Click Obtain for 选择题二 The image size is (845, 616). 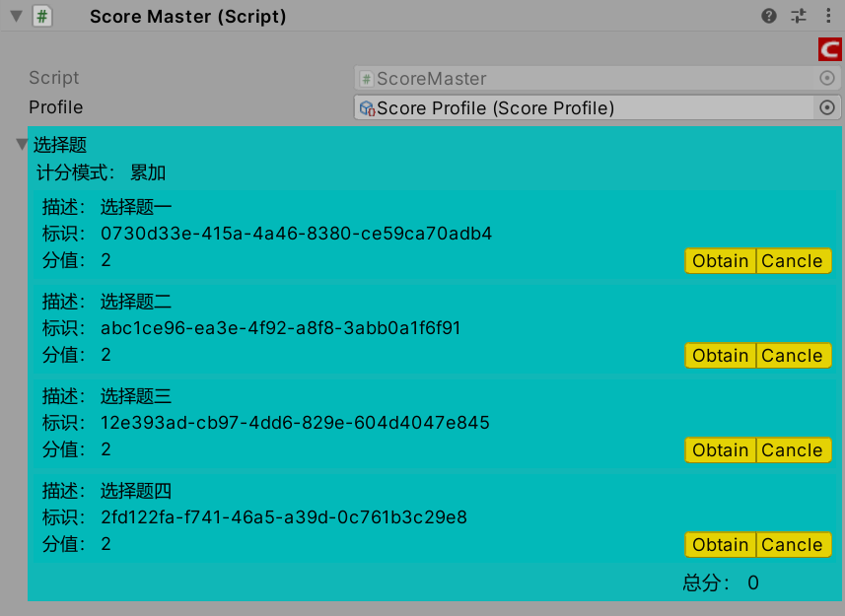[x=720, y=355]
